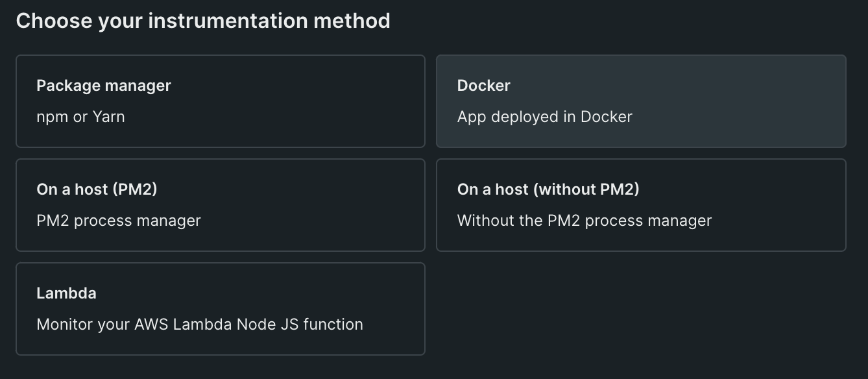Click the "npm or Yarn" description
The height and width of the screenshot is (379, 868).
(80, 117)
